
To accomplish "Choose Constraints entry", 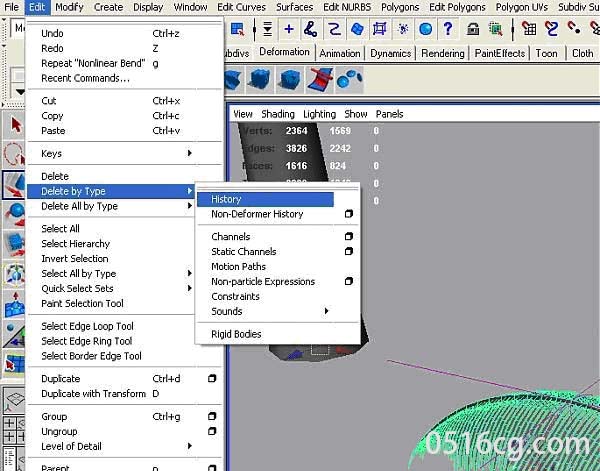I will point(235,297).
